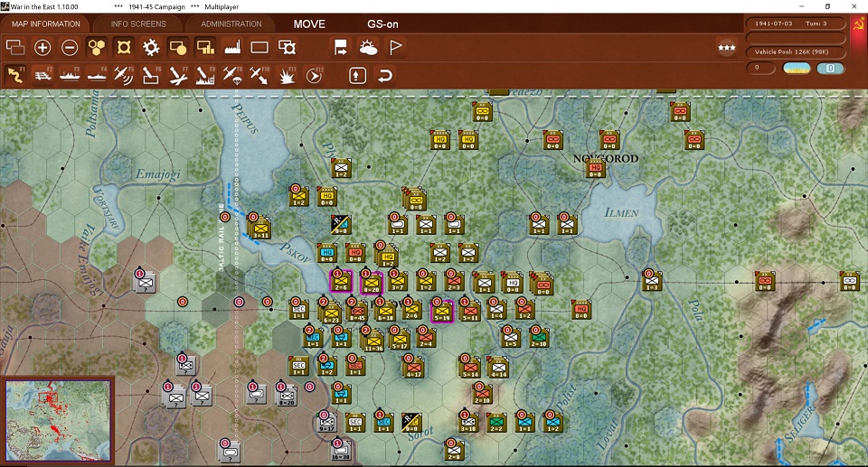Toggle the GS-on ground support label
The height and width of the screenshot is (467, 868).
[x=382, y=24]
